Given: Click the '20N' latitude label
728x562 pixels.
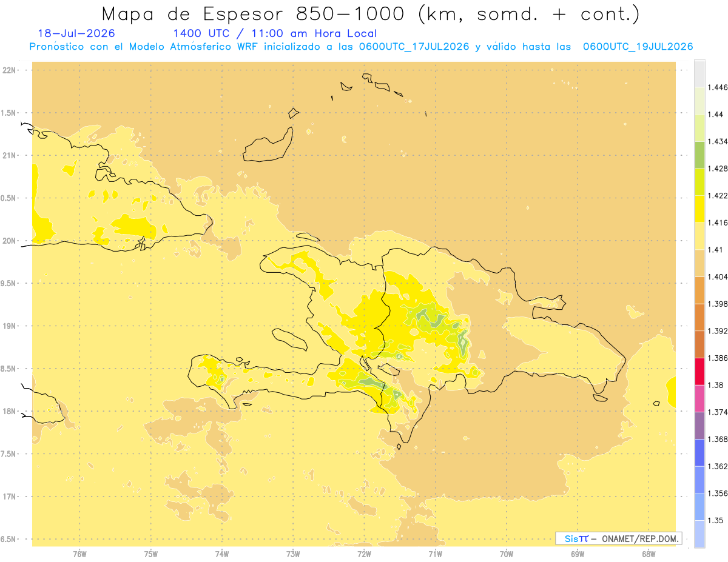Looking at the screenshot, I should click(x=9, y=241).
